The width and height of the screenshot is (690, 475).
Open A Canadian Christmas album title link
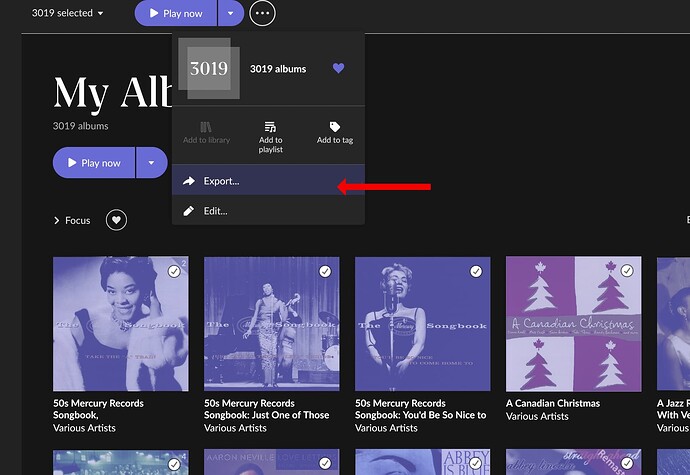pos(554,404)
